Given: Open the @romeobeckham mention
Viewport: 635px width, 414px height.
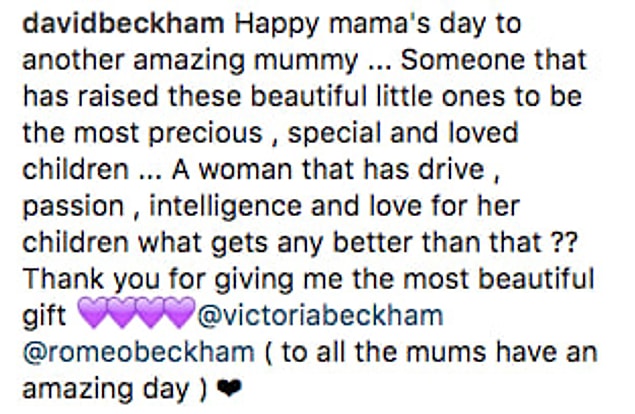Looking at the screenshot, I should [139, 352].
